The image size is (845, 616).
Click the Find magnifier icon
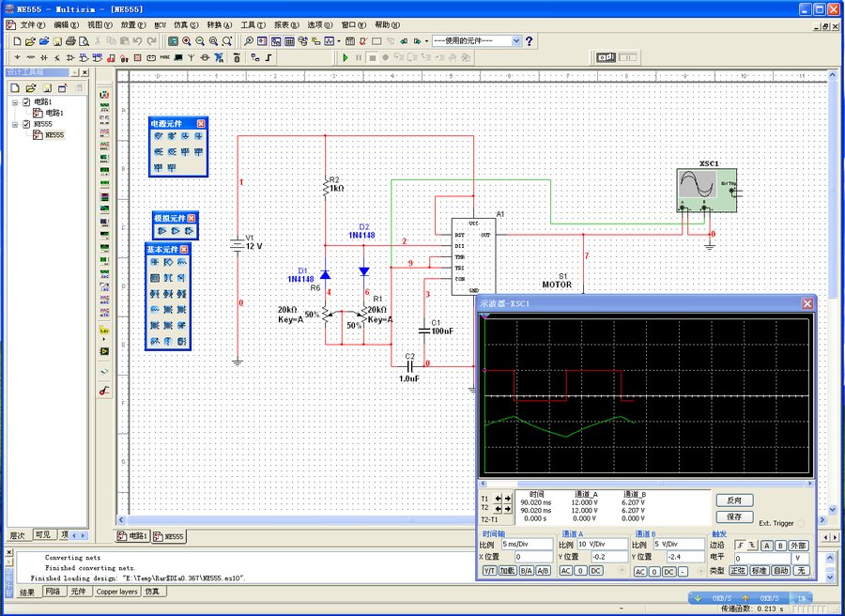click(x=249, y=41)
